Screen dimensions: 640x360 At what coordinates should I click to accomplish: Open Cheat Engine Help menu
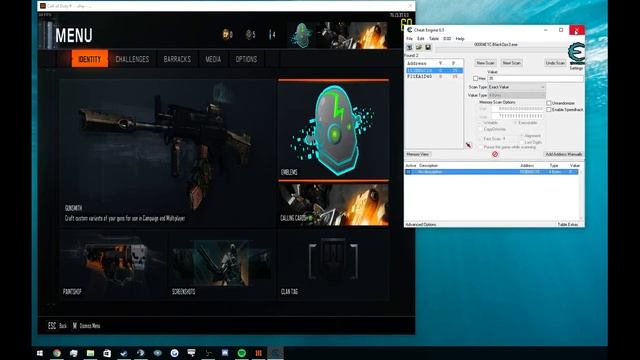coord(460,39)
